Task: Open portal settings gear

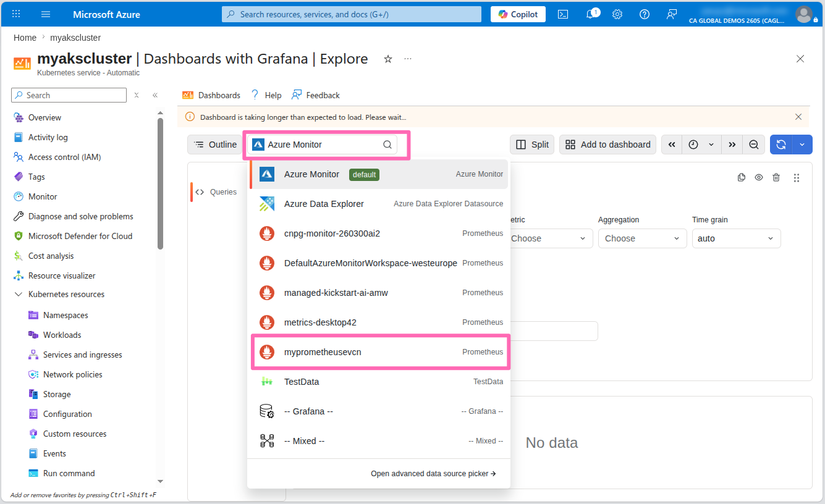Action: pyautogui.click(x=617, y=14)
